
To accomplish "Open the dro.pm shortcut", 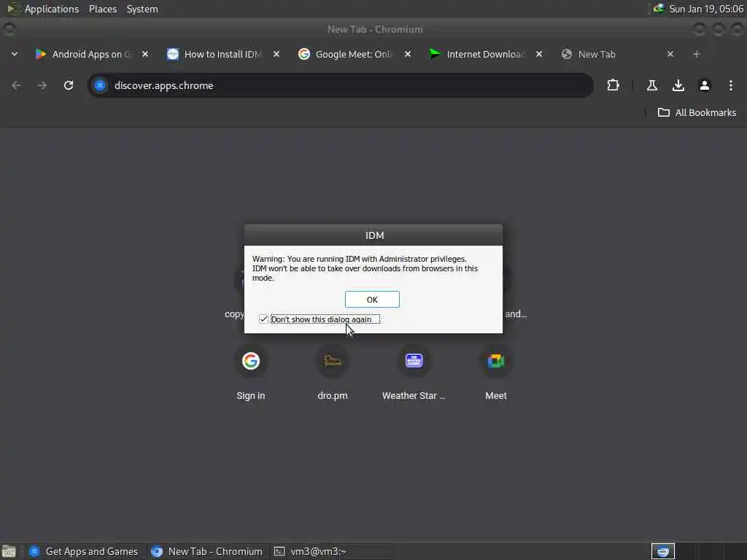I will point(333,373).
